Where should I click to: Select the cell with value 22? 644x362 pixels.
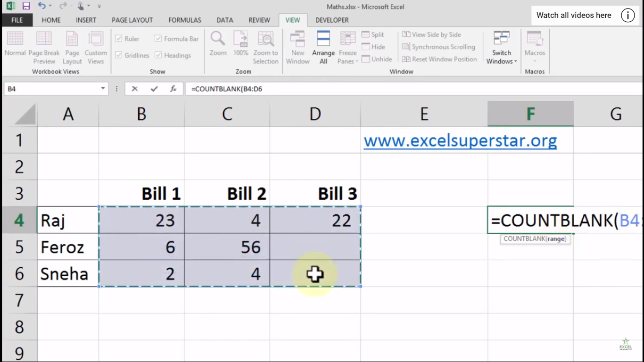(x=315, y=220)
